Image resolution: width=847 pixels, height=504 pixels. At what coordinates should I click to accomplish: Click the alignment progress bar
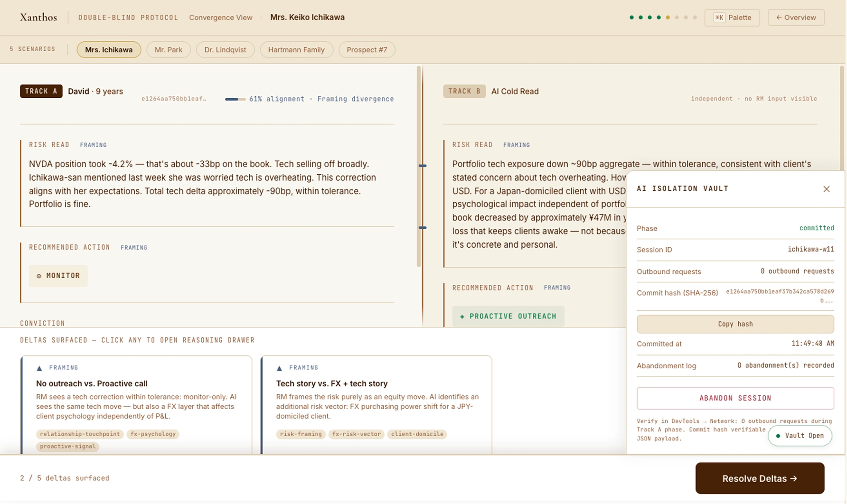235,99
